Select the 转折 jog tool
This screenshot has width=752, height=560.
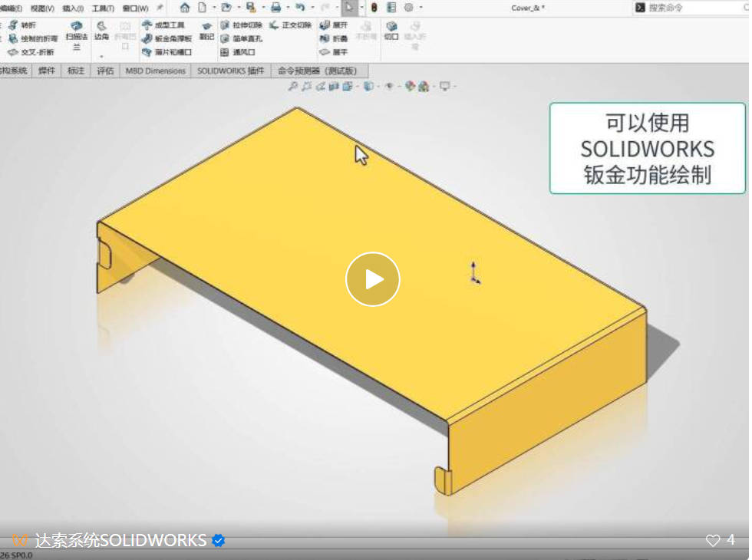[x=22, y=25]
